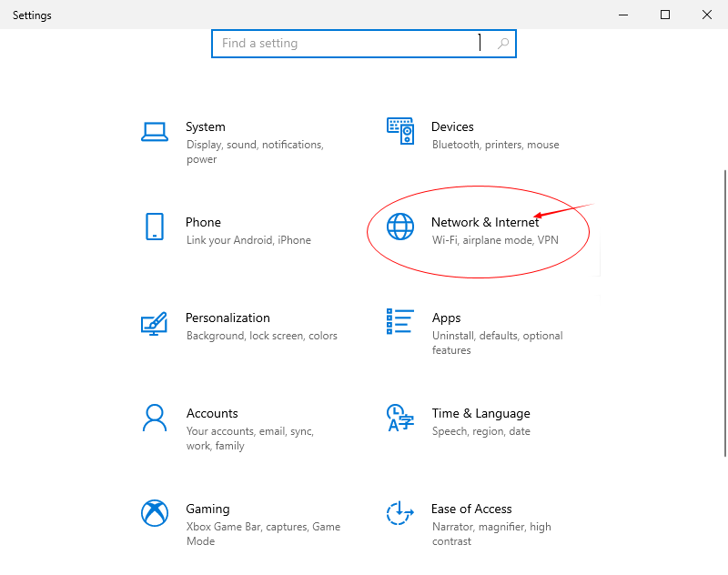Screen dimensions: 728x575
Task: Open Network & Internet title
Action: pyautogui.click(x=485, y=222)
